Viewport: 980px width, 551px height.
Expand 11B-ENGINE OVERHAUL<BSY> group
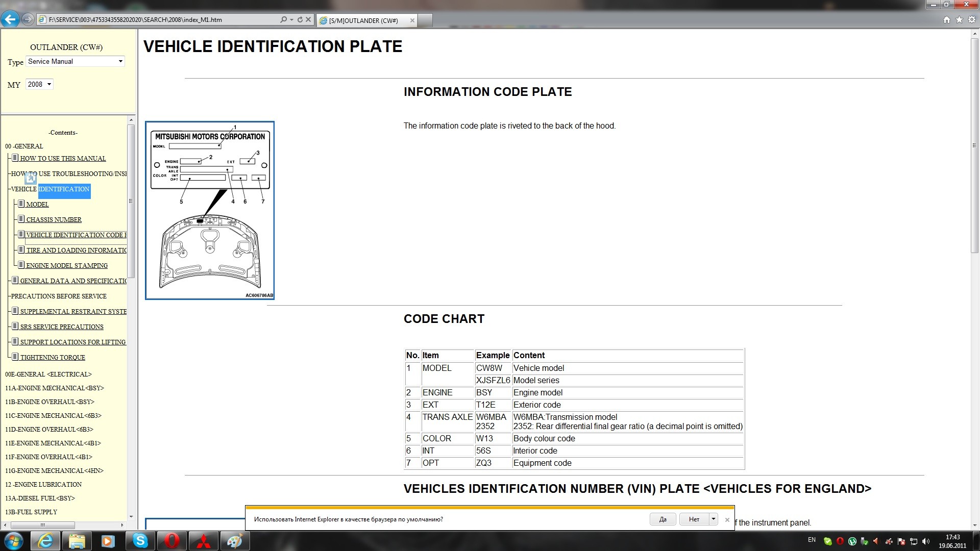pyautogui.click(x=50, y=402)
